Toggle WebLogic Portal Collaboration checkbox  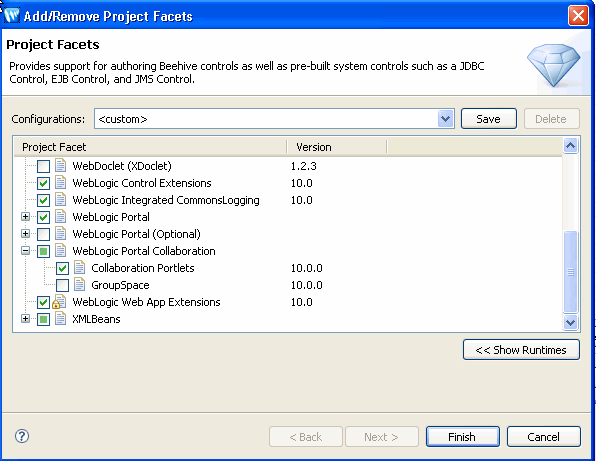pos(43,251)
